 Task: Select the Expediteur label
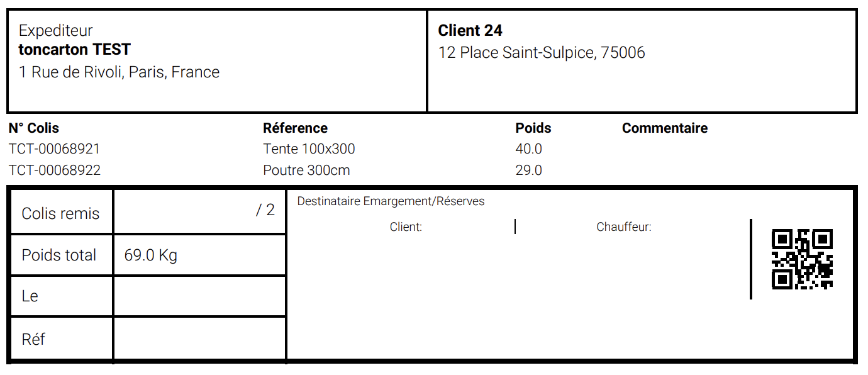[x=56, y=30]
